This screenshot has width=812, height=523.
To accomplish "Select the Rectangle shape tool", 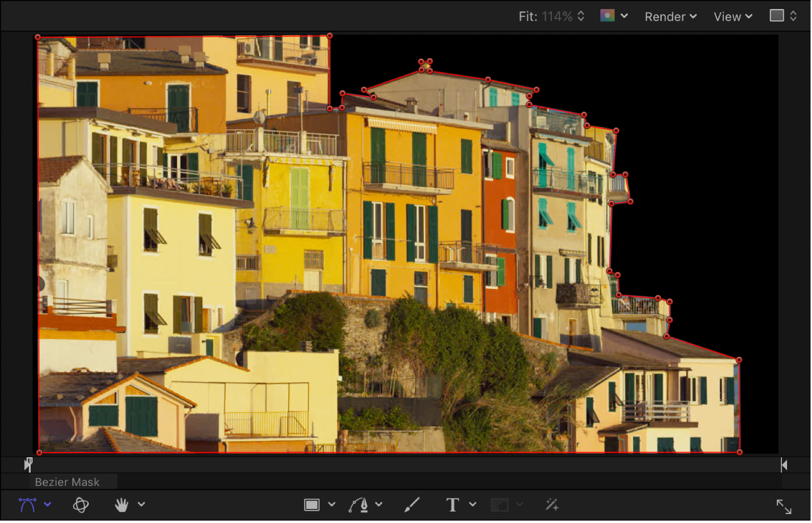I will 311,505.
